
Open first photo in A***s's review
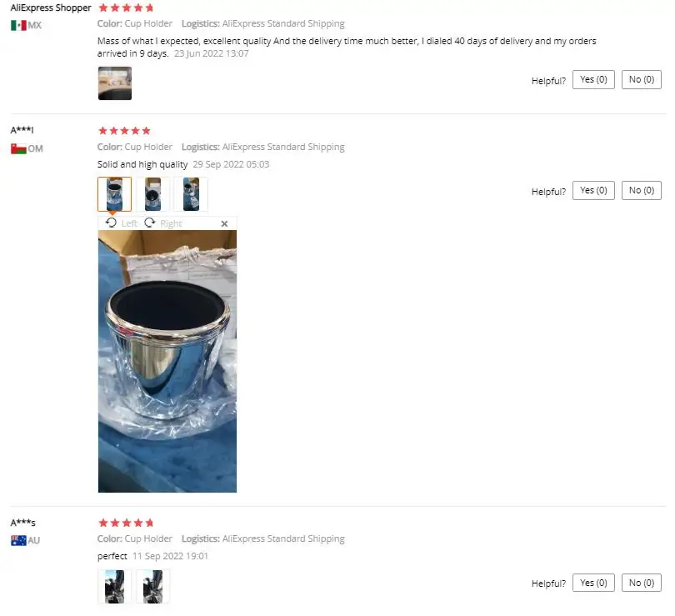point(114,586)
